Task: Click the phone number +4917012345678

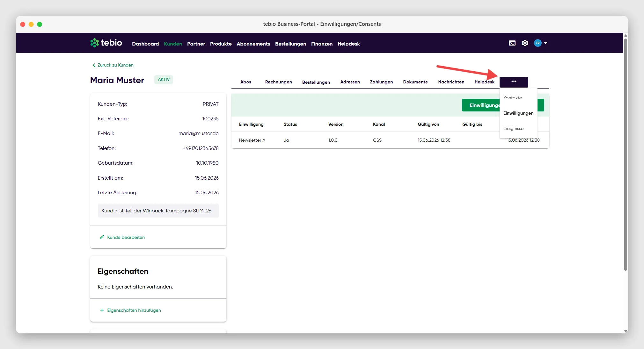Action: click(x=201, y=148)
